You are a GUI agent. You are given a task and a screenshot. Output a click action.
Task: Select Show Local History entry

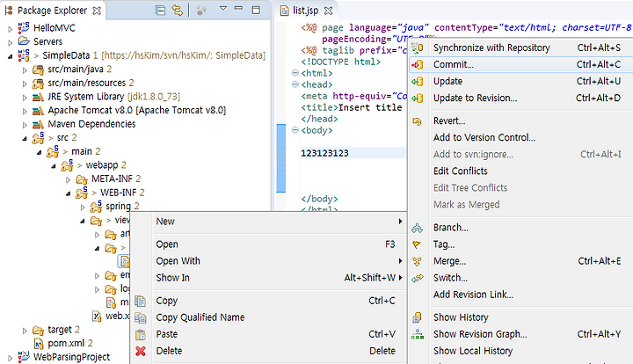520,351
